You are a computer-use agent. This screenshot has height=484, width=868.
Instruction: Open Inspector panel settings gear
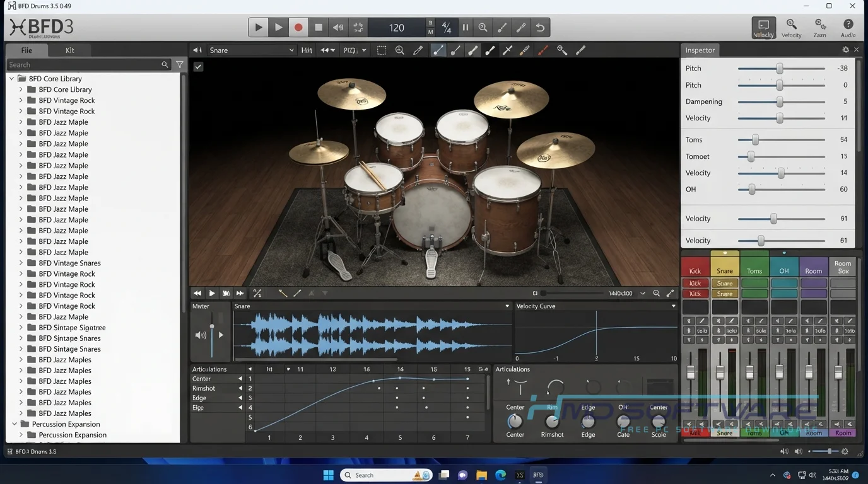846,50
